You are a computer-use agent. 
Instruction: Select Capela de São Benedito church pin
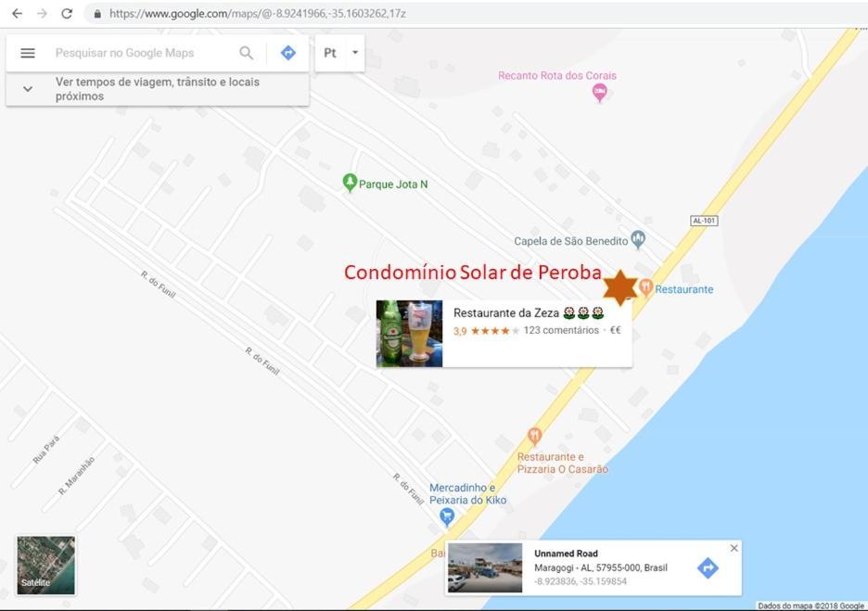(638, 239)
